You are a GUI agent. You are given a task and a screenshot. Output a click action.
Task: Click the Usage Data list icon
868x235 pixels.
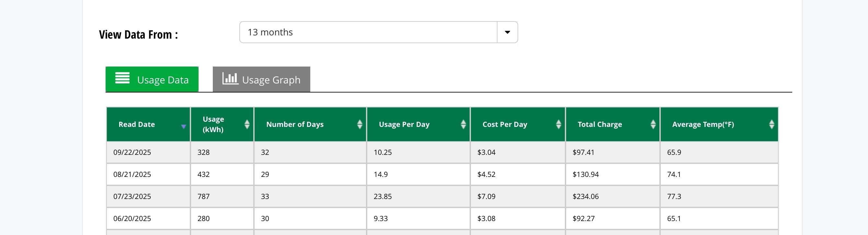tap(122, 78)
